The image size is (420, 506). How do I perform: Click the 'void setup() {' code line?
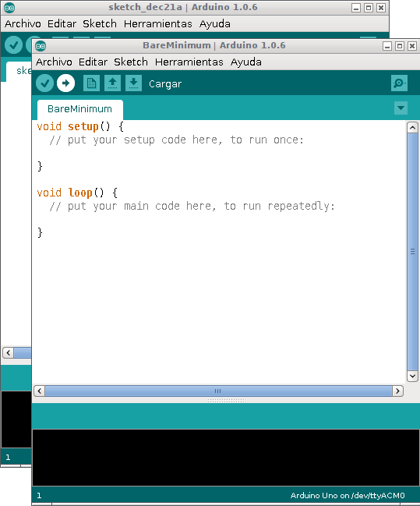coord(80,126)
